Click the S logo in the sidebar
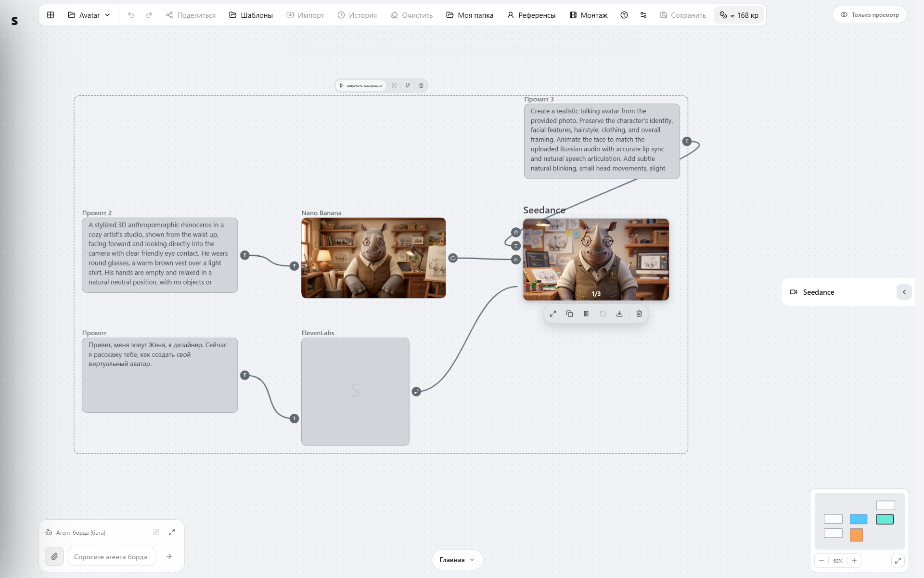Image resolution: width=924 pixels, height=578 pixels. point(14,21)
